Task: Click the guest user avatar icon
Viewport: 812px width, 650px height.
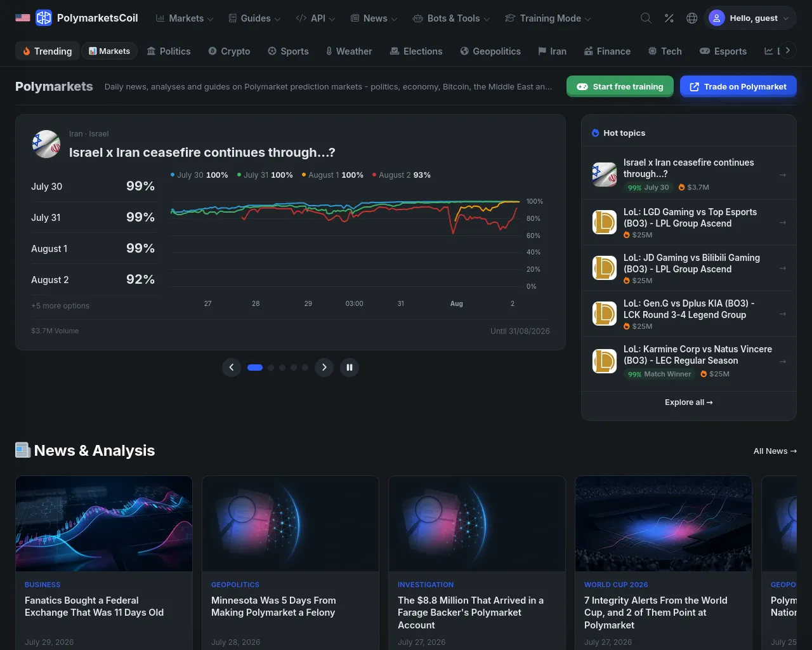Action: point(717,18)
